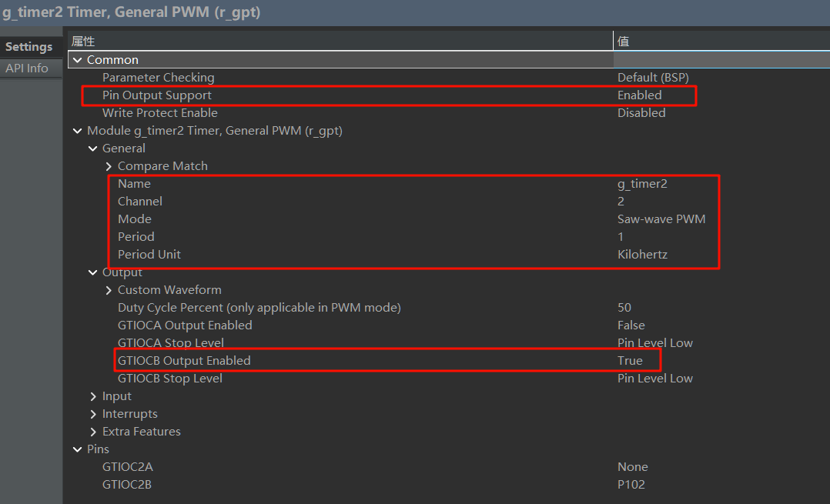Click the 值 column header

tap(721, 41)
